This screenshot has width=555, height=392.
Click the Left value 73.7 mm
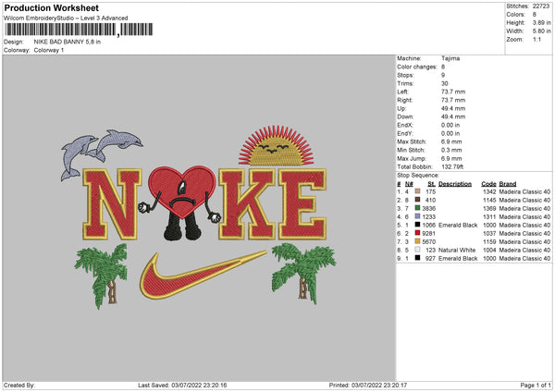(x=453, y=92)
